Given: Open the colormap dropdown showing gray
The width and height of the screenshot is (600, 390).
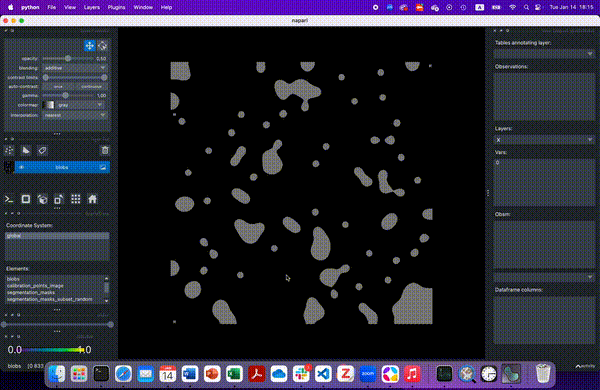Looking at the screenshot, I should [x=80, y=104].
